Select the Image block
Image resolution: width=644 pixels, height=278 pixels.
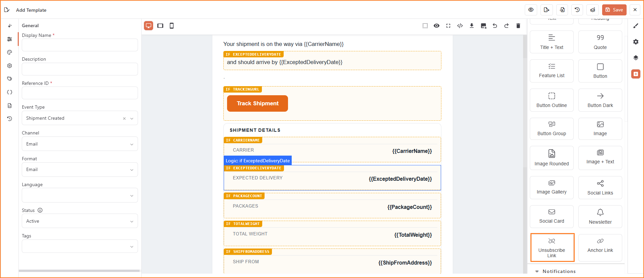click(600, 128)
